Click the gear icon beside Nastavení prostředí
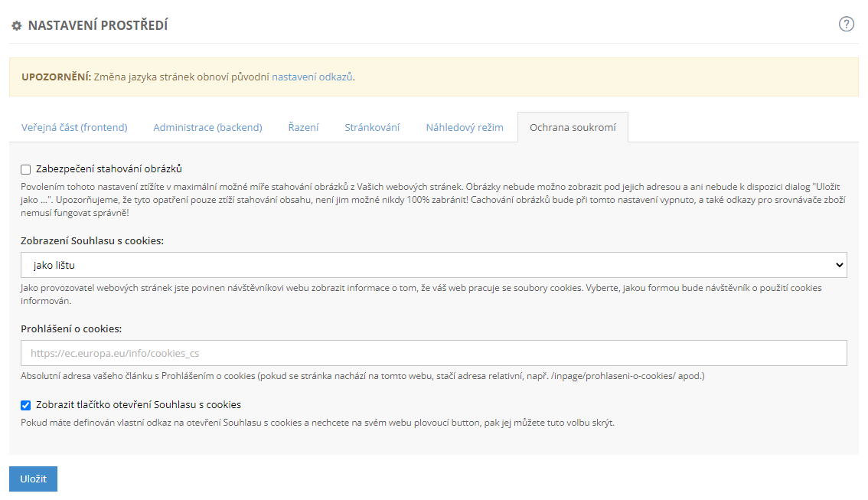Viewport: 868px width, 500px height. click(x=17, y=26)
